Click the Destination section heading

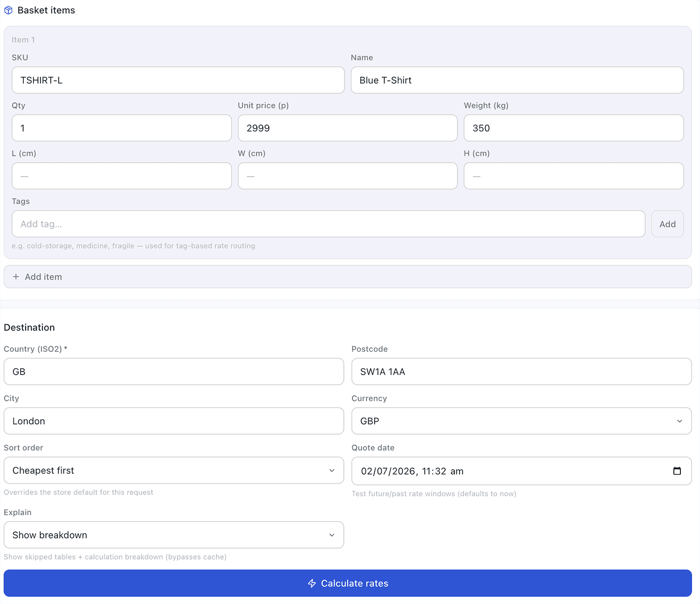coord(29,327)
